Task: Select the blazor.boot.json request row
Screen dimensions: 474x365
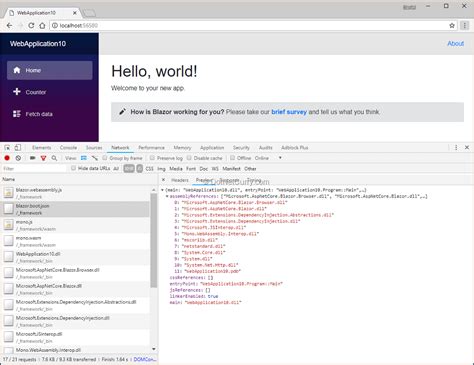Action: coord(76,209)
